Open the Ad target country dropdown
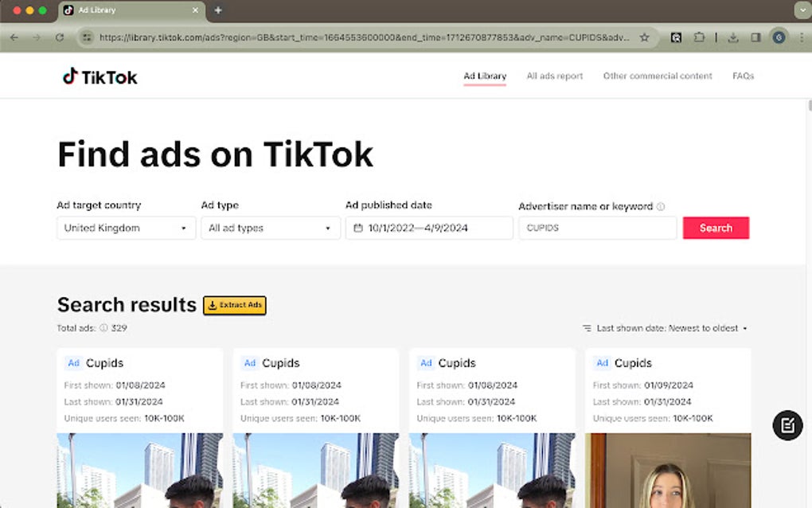 pyautogui.click(x=126, y=228)
